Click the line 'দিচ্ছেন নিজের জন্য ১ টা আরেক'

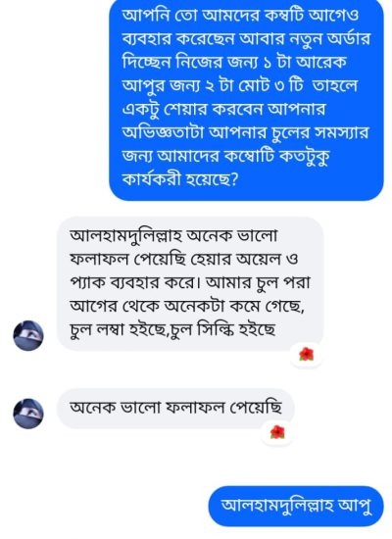pyautogui.click(x=234, y=62)
